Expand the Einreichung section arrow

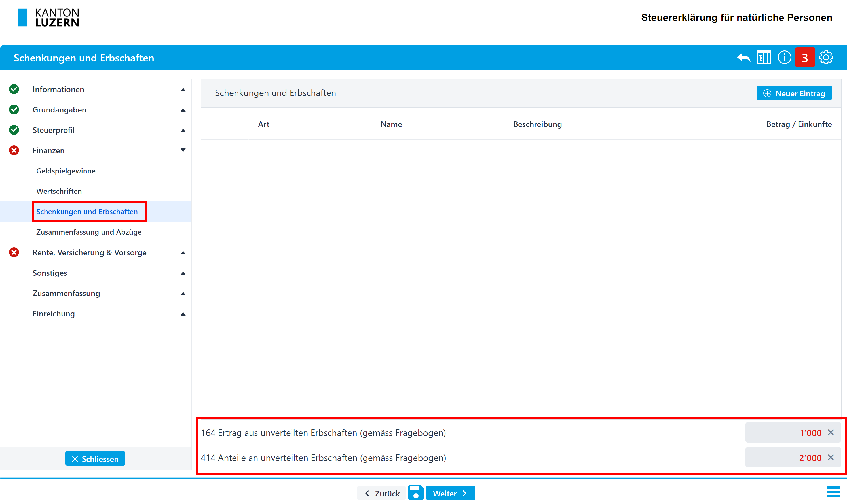183,313
